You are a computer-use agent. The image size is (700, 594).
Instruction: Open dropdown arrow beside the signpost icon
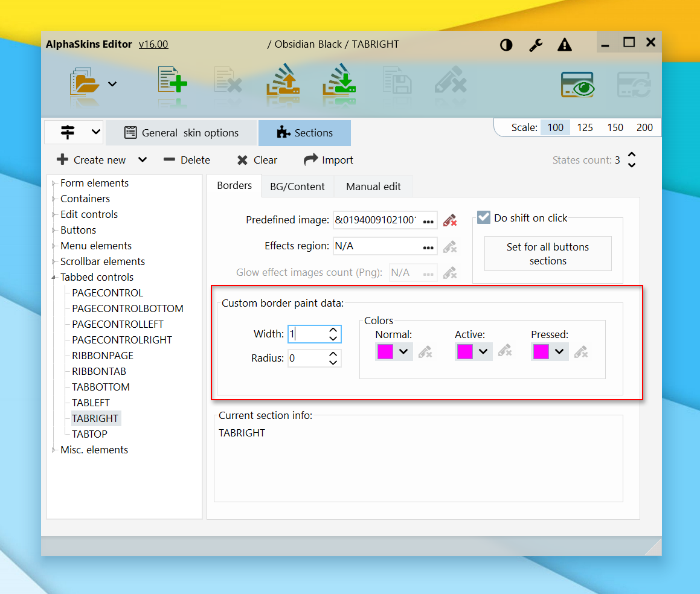click(95, 132)
